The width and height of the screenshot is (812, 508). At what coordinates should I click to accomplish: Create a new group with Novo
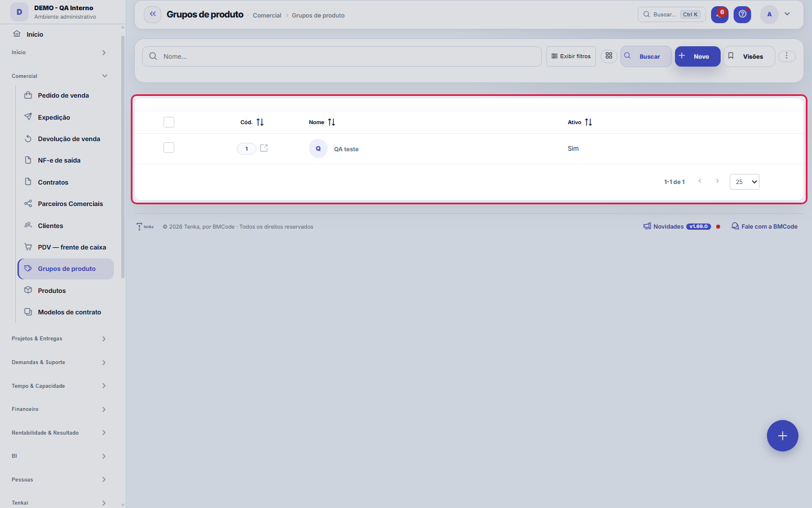(x=698, y=56)
